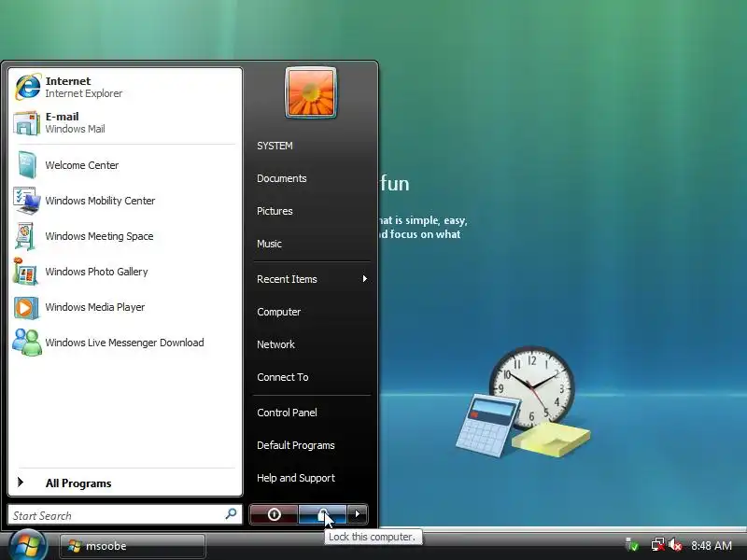Open Windows Live Messenger Download icon

27,343
